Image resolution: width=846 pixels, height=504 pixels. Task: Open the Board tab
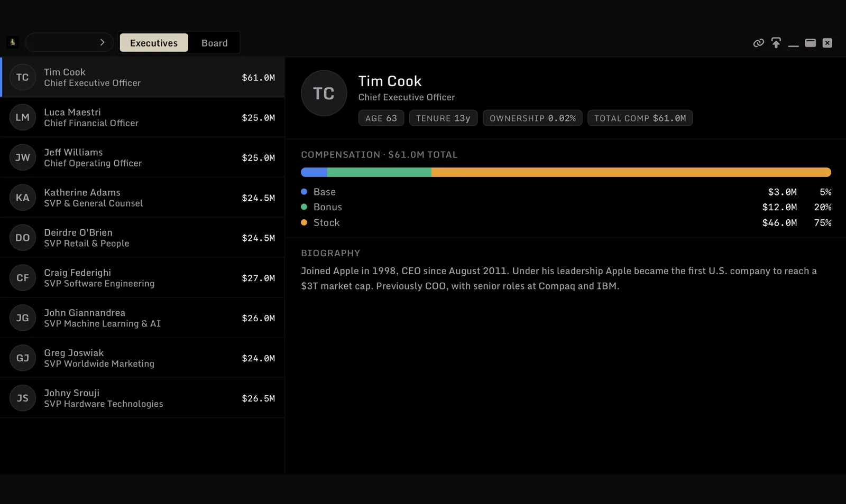click(214, 43)
